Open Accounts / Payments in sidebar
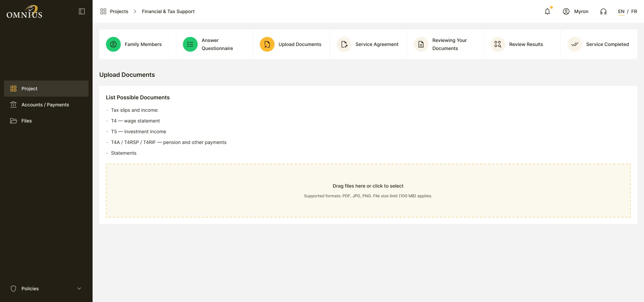Screen dimensions: 644x302 [46, 105]
